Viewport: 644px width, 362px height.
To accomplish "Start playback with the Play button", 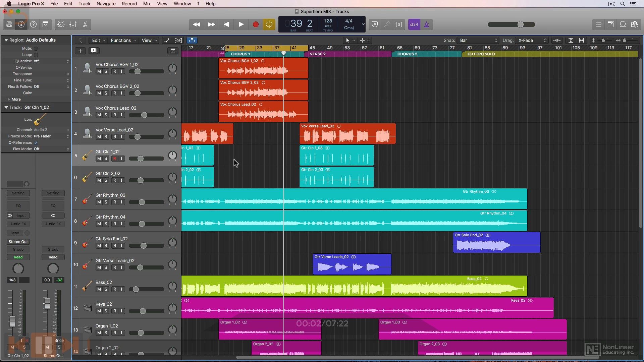I will [241, 24].
